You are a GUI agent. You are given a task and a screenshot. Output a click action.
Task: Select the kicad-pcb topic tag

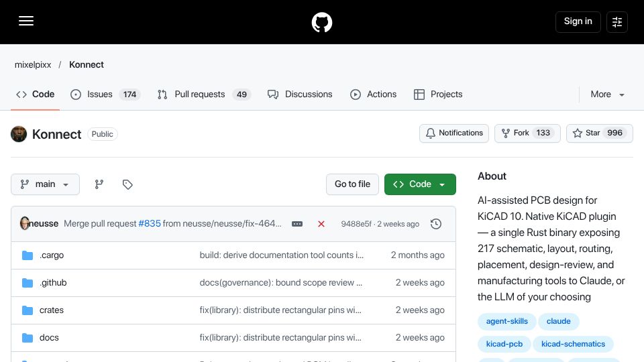click(504, 344)
